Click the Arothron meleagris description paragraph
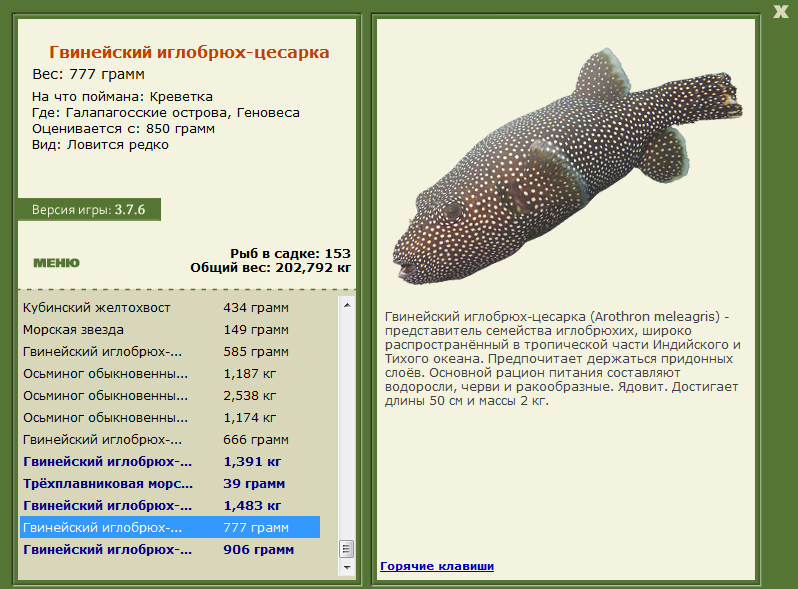 [562, 358]
